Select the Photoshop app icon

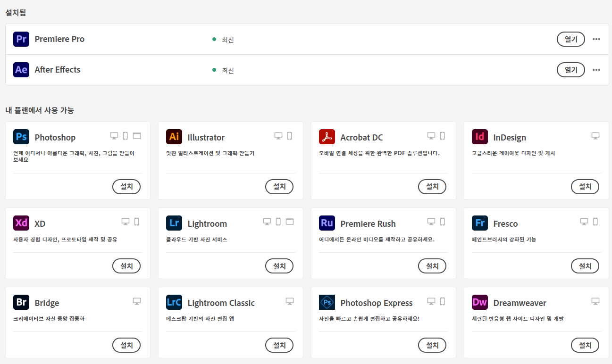pos(21,137)
